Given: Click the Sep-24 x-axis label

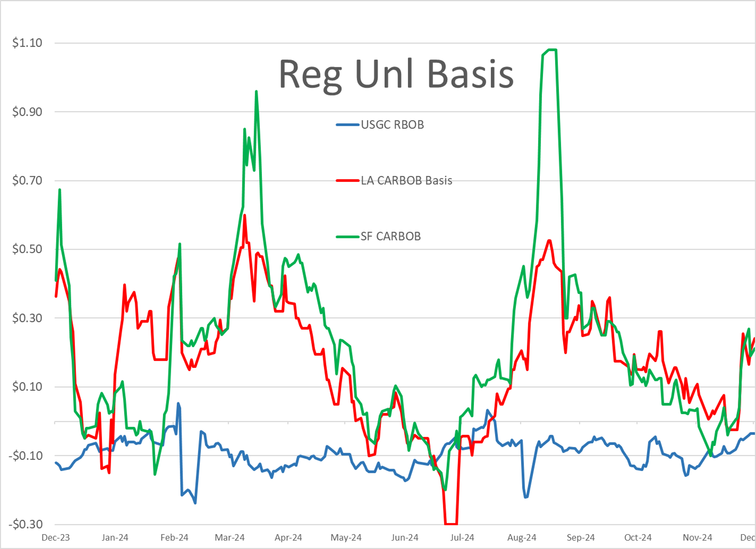Looking at the screenshot, I should click(581, 538).
